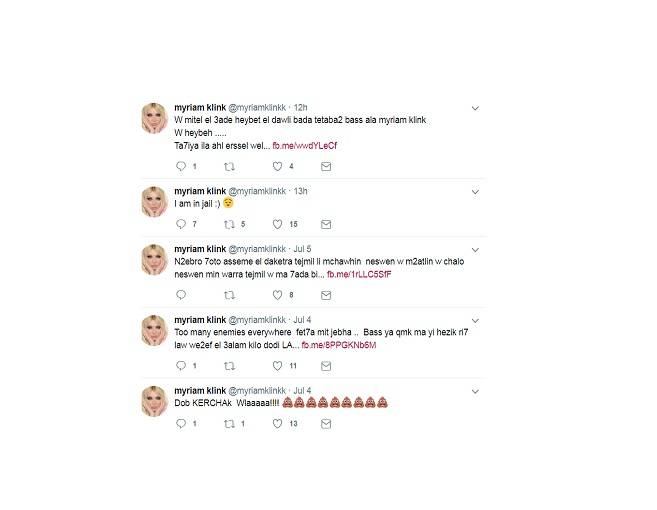Open the 13h timestamp of the jail tweet
Viewport: 657px width, 510px height.
(x=300, y=191)
